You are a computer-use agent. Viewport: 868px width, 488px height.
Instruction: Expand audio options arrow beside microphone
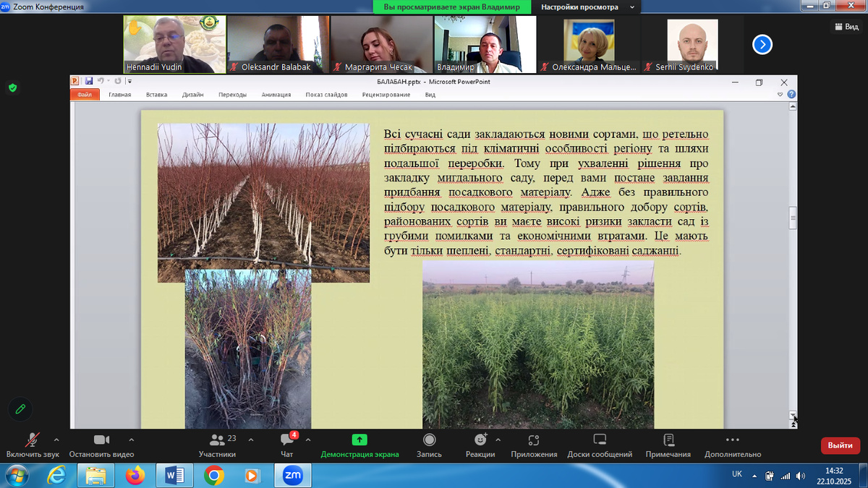tap(56, 439)
